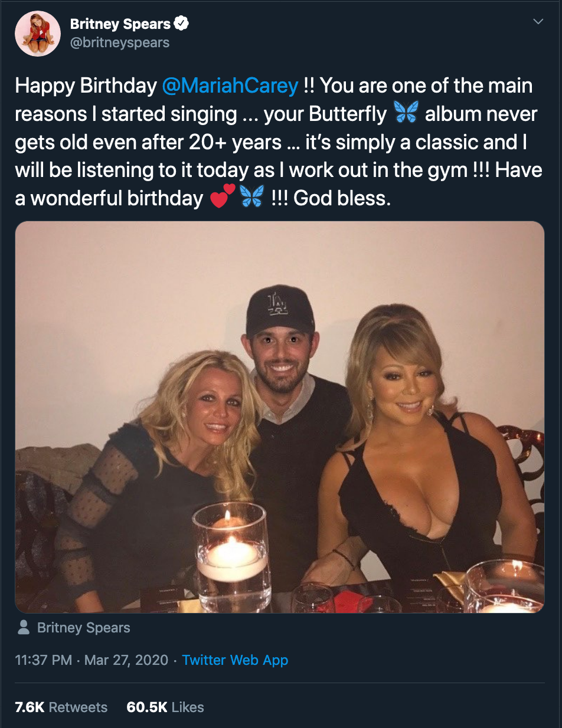
Task: Show the 7.6K Retweets list
Action: click(61, 707)
